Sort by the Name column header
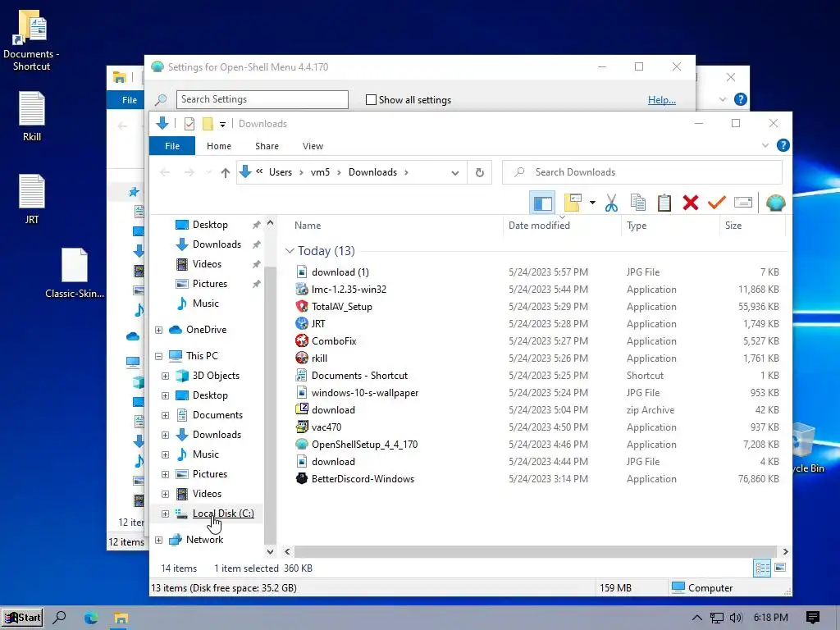This screenshot has width=840, height=630. tap(308, 226)
